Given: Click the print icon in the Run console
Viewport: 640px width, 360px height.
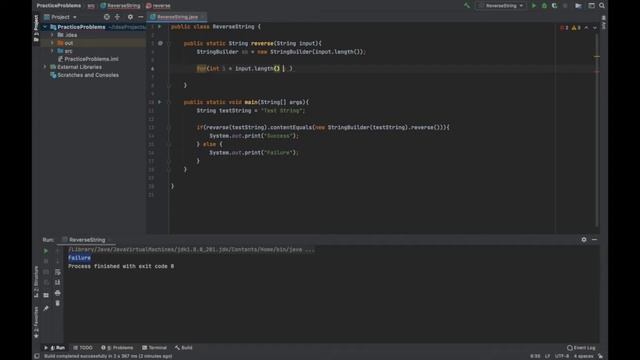Looking at the screenshot, I should tap(58, 293).
